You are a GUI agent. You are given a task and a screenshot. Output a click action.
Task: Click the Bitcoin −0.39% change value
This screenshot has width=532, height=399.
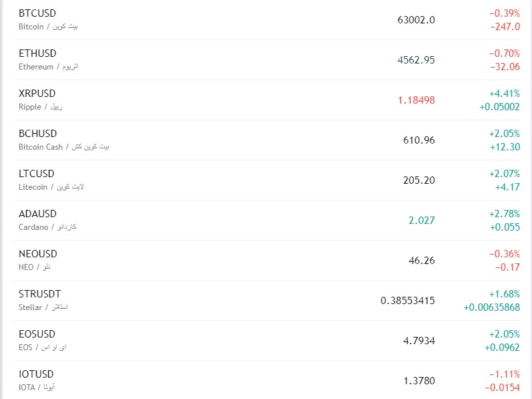pyautogui.click(x=504, y=13)
